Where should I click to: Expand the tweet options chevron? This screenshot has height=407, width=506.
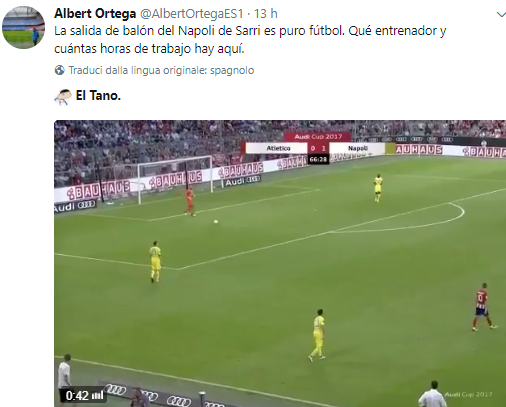[501, 14]
